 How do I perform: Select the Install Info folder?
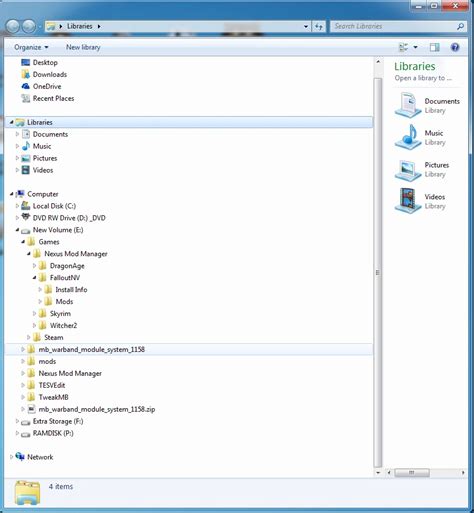(71, 290)
